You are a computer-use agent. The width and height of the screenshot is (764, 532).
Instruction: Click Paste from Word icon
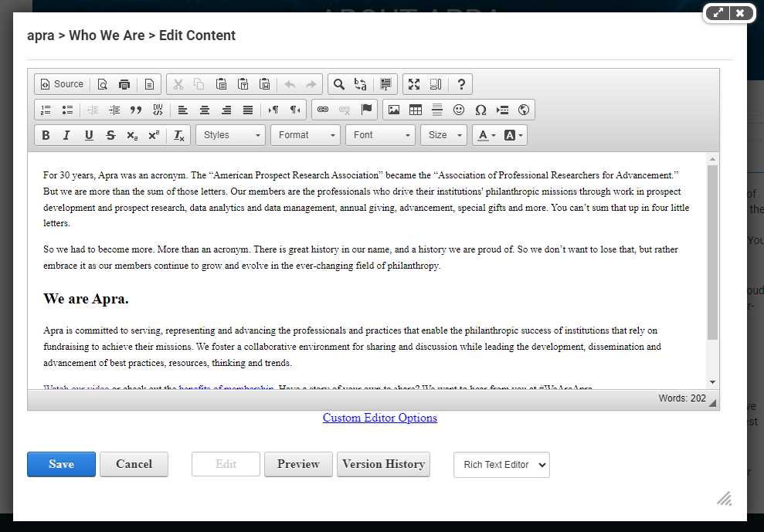pos(264,84)
